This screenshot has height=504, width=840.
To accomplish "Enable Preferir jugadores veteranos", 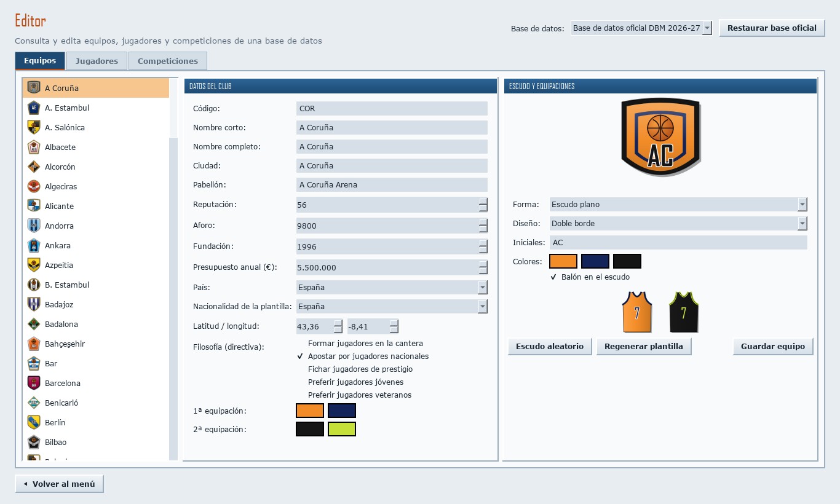I will pyautogui.click(x=355, y=395).
